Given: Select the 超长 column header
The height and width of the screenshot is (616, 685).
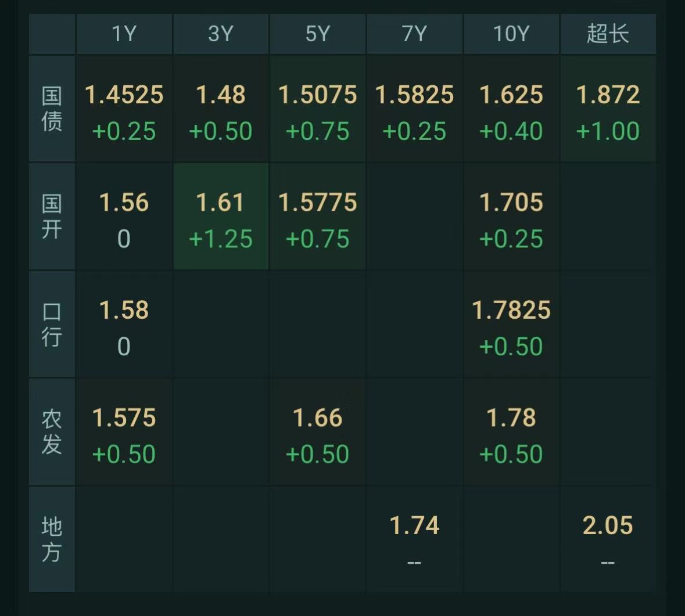Looking at the screenshot, I should click(608, 34).
